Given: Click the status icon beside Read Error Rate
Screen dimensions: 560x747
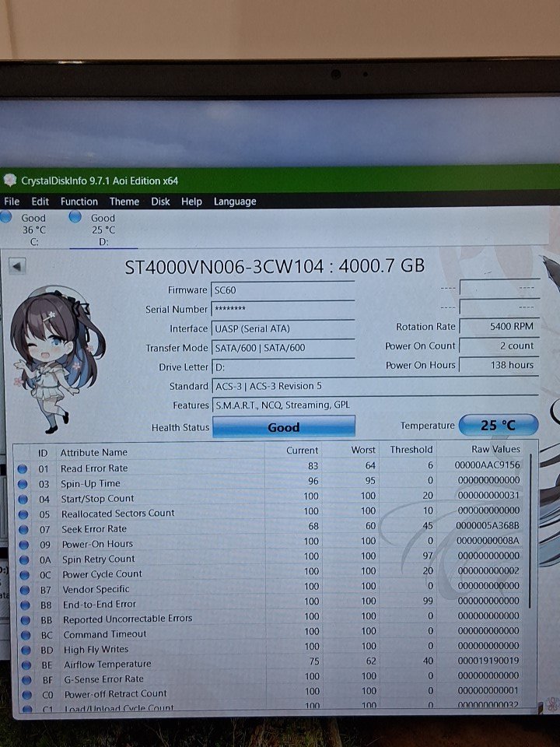Looking at the screenshot, I should click(23, 468).
